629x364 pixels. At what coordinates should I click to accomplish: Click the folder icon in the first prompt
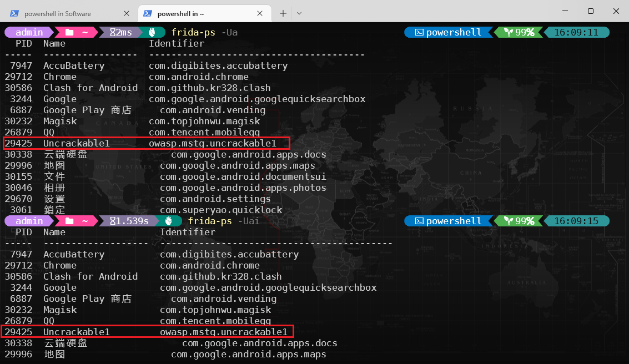pyautogui.click(x=69, y=32)
